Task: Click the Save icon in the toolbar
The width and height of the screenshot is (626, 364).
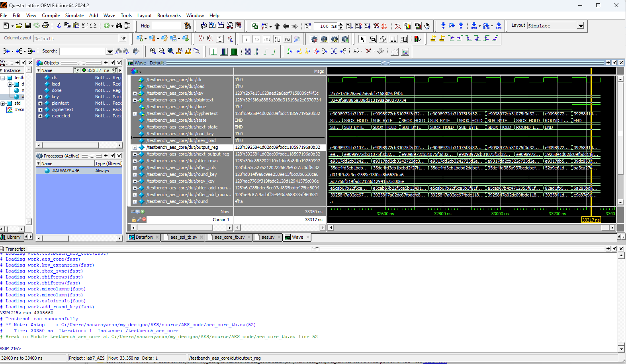Action: click(x=28, y=26)
